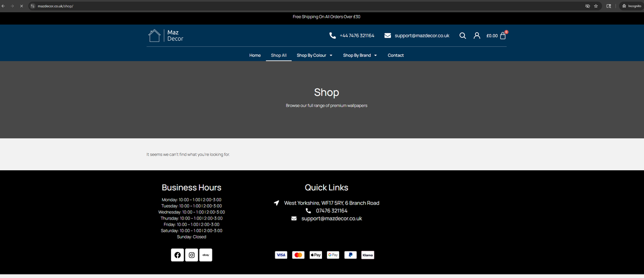644x278 pixels.
Task: Visit the Facebook page icon
Action: pos(178,255)
